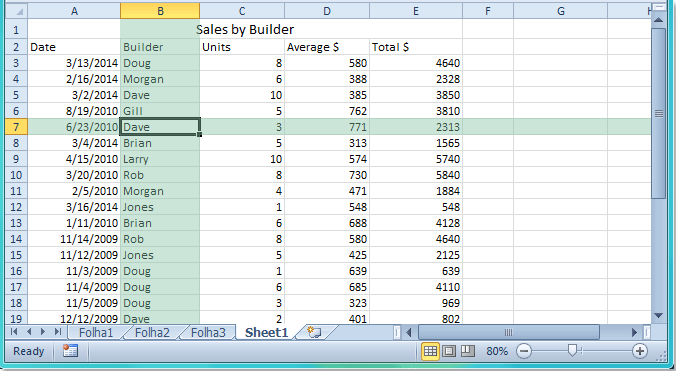The width and height of the screenshot is (676, 371).
Task: Go to first sheet tab arrow
Action: coord(14,331)
